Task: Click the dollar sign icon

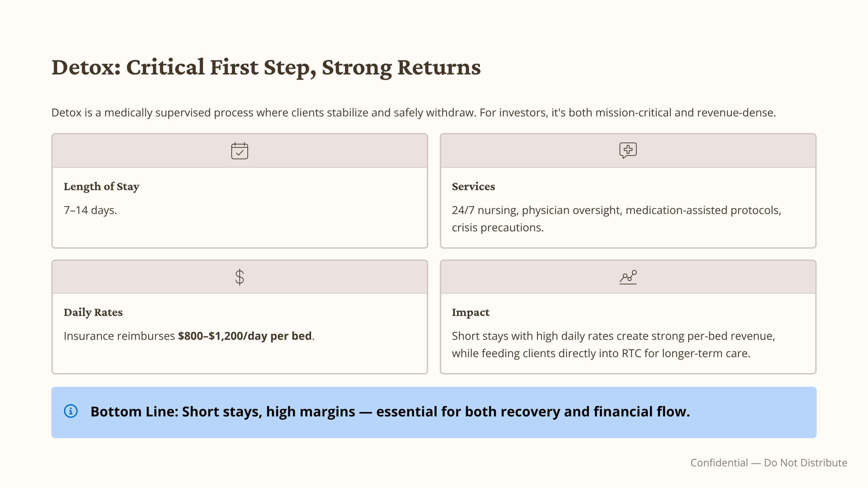Action: (x=239, y=277)
